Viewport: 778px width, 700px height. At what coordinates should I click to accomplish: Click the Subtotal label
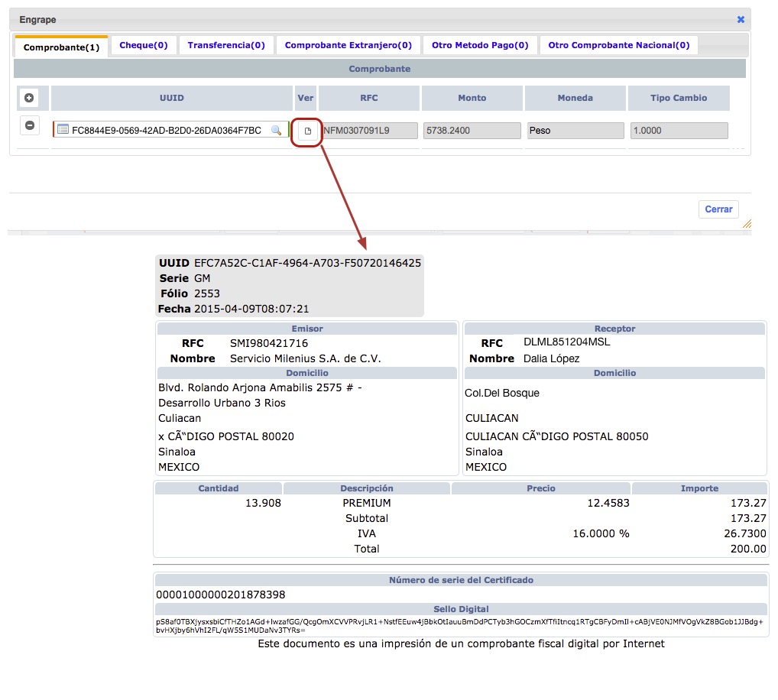(x=367, y=518)
